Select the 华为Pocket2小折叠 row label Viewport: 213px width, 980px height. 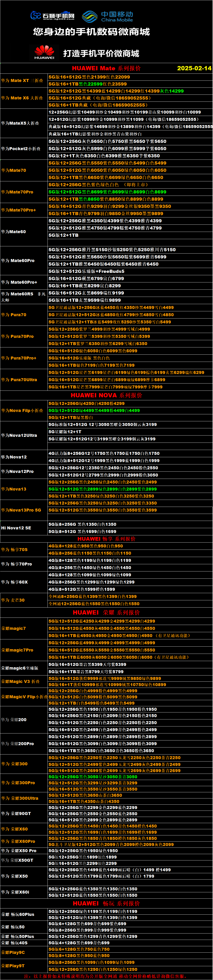[x=21, y=149]
